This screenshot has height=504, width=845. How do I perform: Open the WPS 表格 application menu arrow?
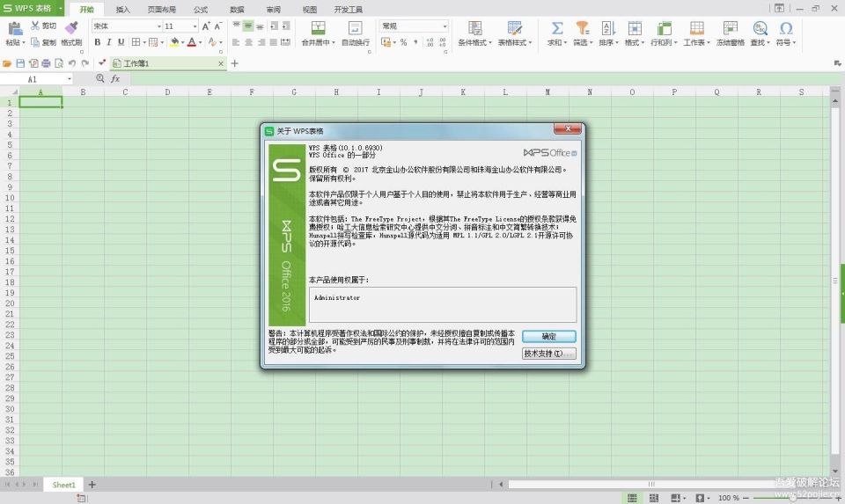[61, 8]
